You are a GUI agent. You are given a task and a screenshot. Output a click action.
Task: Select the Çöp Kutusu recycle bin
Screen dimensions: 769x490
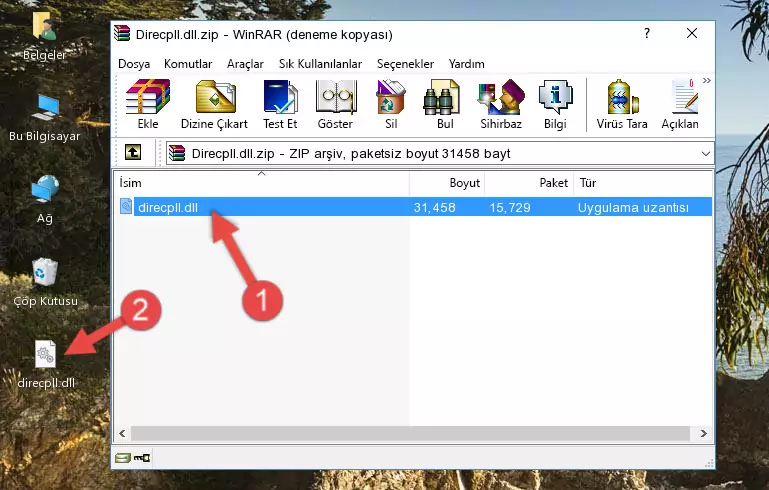[45, 283]
